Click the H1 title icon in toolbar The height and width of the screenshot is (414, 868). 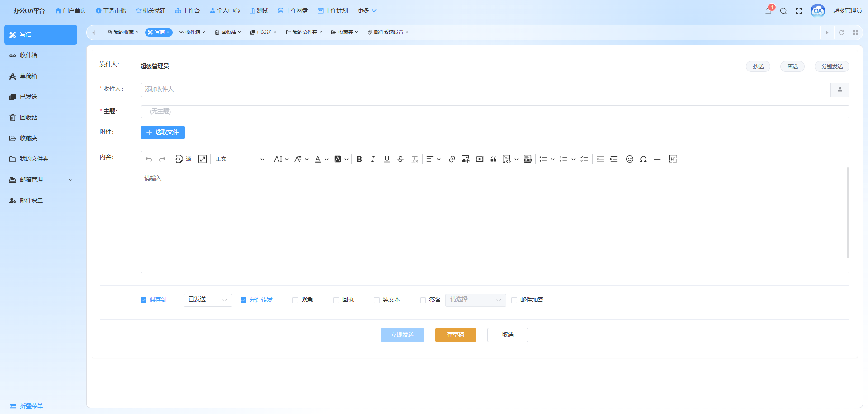673,159
